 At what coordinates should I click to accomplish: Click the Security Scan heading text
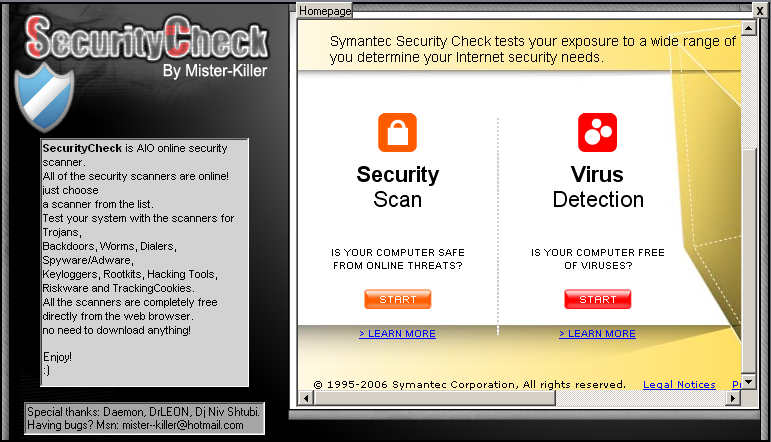click(397, 187)
